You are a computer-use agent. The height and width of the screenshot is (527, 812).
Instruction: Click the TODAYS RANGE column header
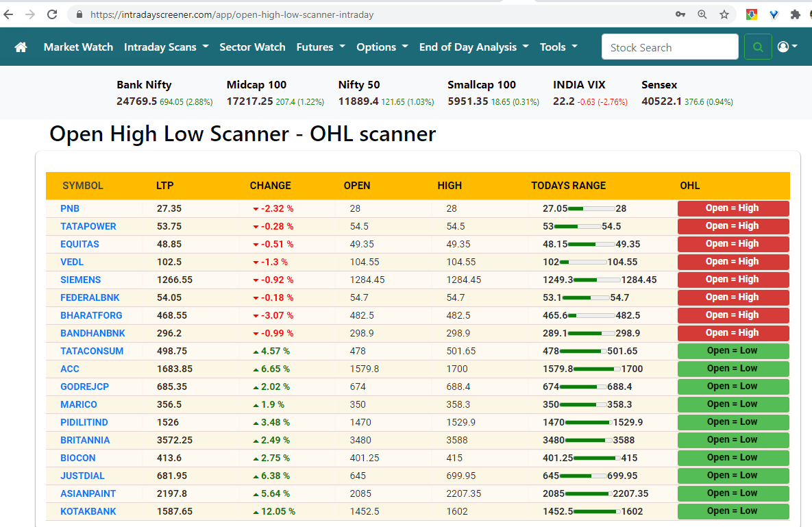(x=569, y=185)
